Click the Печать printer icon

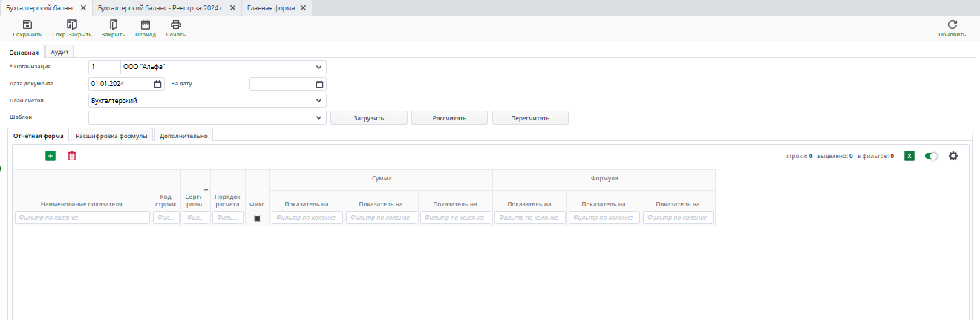coord(176,25)
